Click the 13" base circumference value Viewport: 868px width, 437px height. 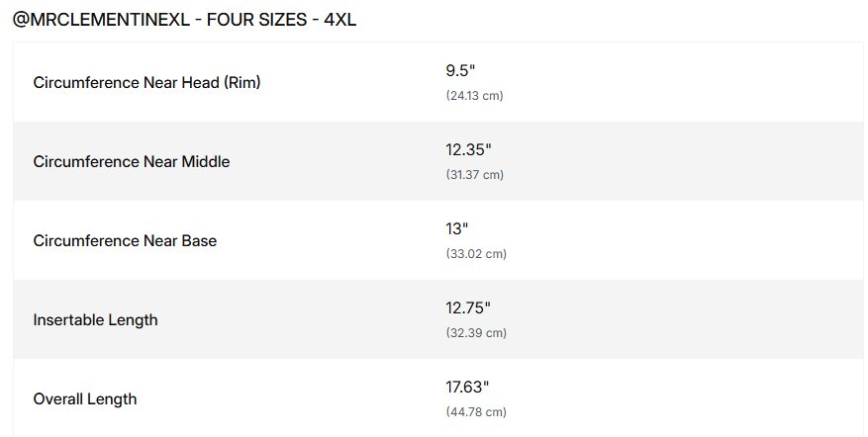click(456, 229)
